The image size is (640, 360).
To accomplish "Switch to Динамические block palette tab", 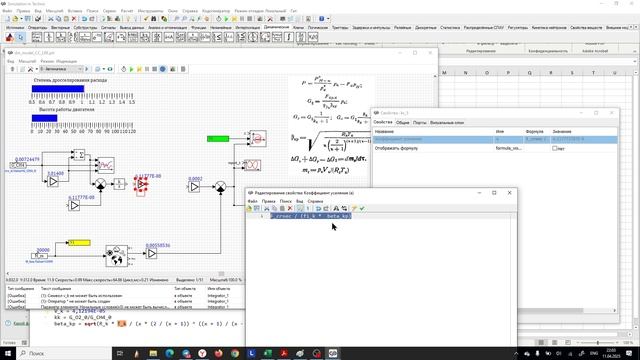I will click(276, 27).
